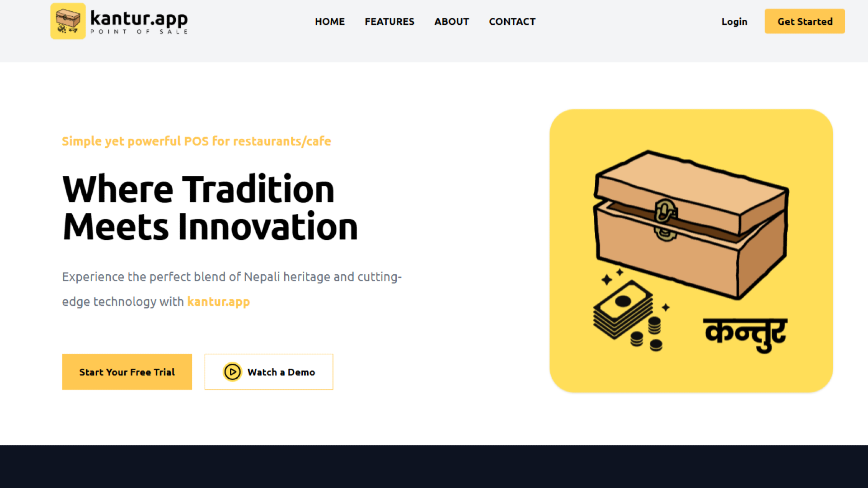Click the Start Your Free Trial button
Image resolution: width=868 pixels, height=488 pixels.
pos(127,372)
